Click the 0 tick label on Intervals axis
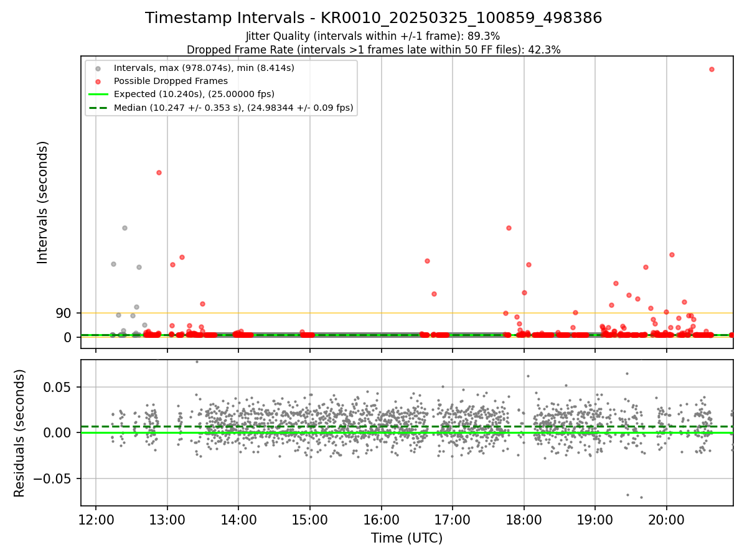747x560 pixels. click(68, 337)
